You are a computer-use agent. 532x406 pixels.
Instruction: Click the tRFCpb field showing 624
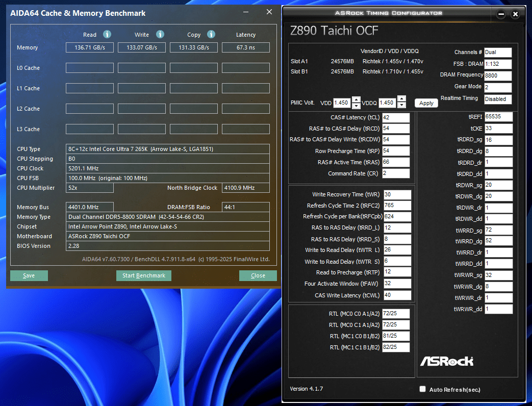397,216
